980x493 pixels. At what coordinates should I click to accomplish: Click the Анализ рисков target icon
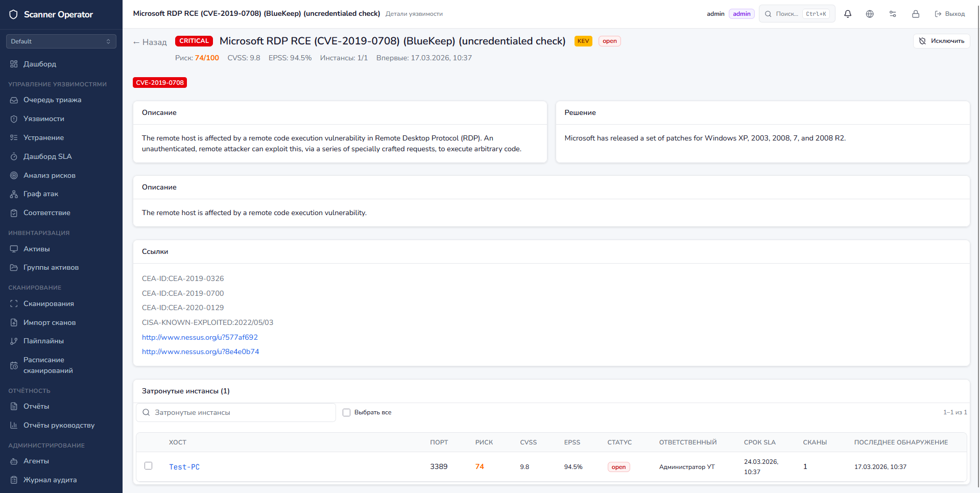click(x=14, y=175)
